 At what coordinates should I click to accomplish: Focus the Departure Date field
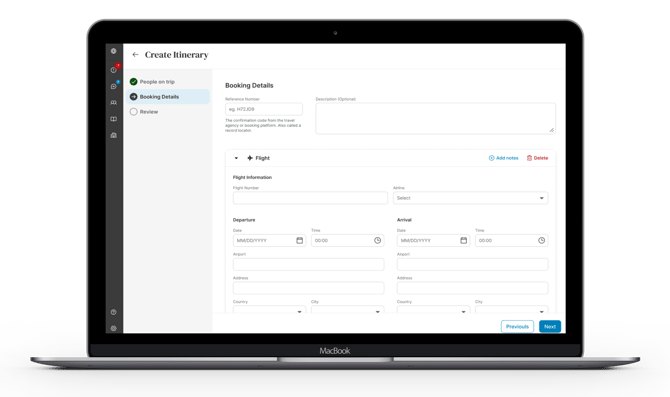pyautogui.click(x=269, y=241)
